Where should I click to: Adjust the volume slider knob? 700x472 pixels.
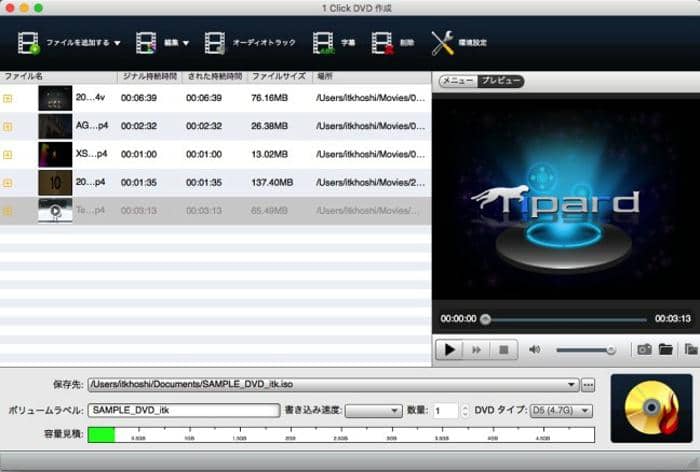pyautogui.click(x=611, y=350)
